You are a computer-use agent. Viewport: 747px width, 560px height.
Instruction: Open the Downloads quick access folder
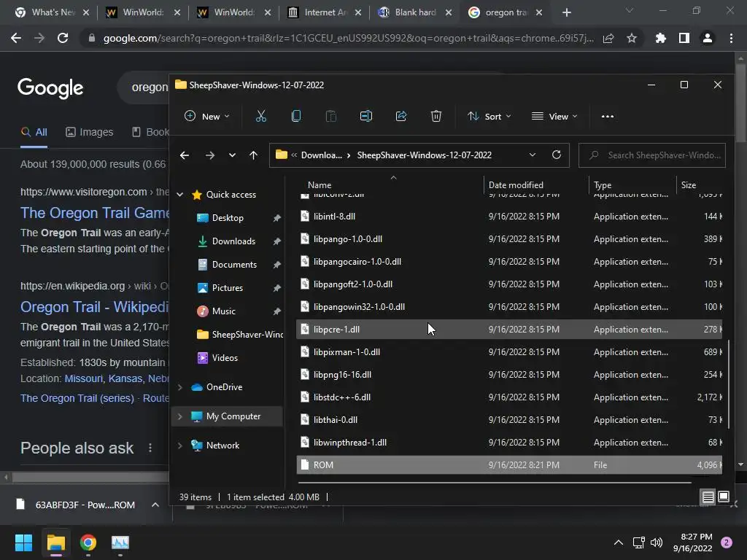[233, 241]
